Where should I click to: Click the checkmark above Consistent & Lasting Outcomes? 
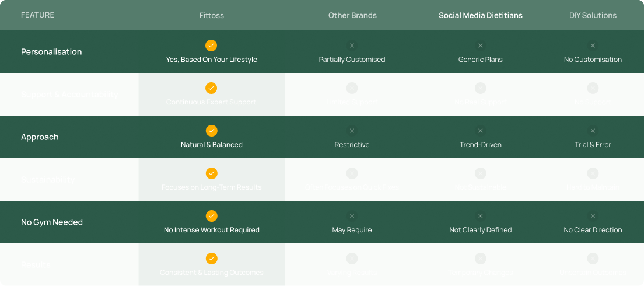(211, 259)
